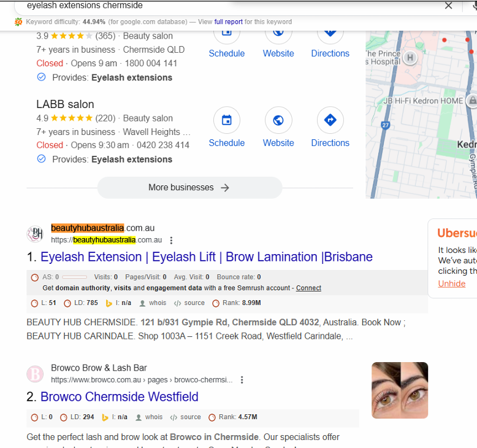Expand More businesses list
The image size is (477, 448).
point(189,188)
